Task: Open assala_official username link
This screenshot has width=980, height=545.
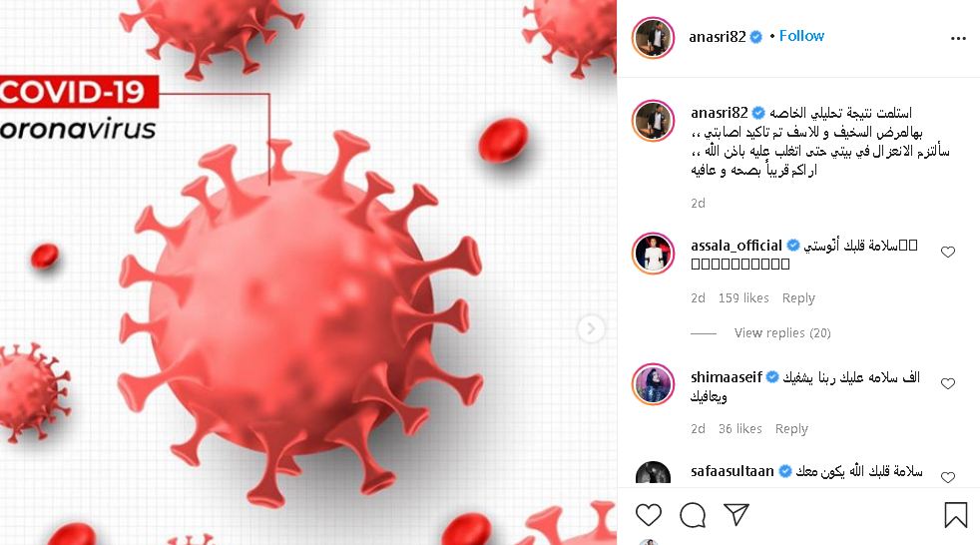Action: point(736,246)
